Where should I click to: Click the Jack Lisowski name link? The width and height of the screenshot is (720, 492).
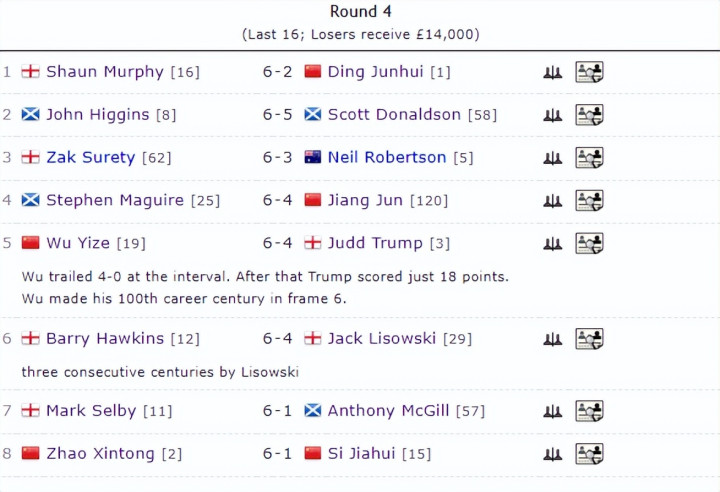[x=382, y=338]
